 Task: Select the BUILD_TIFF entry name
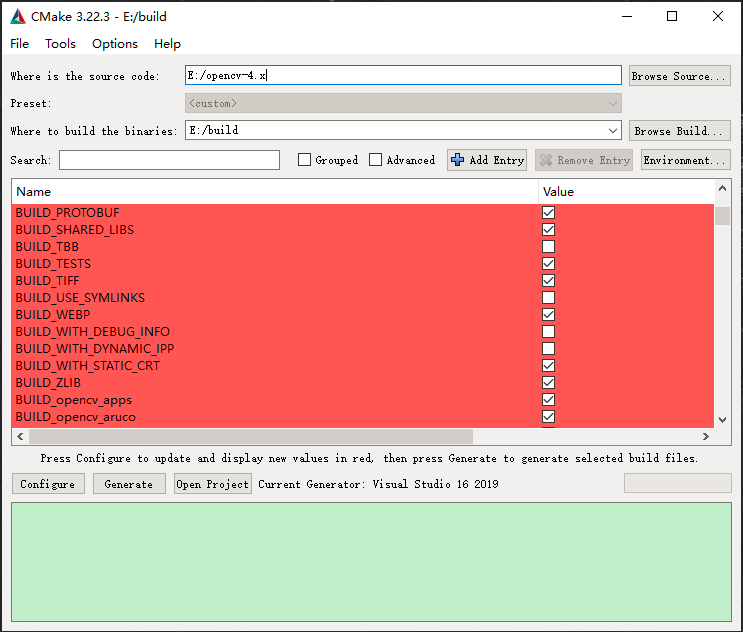pos(47,281)
